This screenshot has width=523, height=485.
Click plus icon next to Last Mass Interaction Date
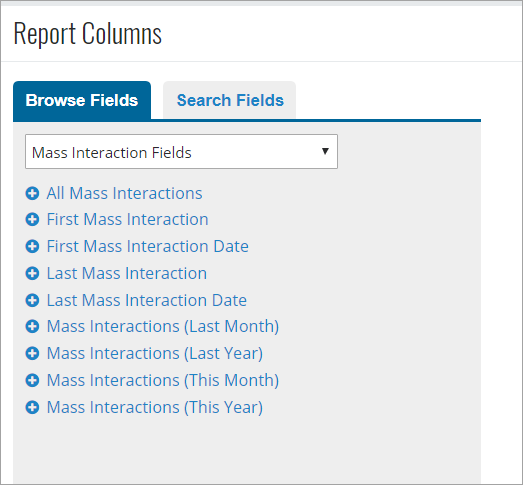coord(32,300)
